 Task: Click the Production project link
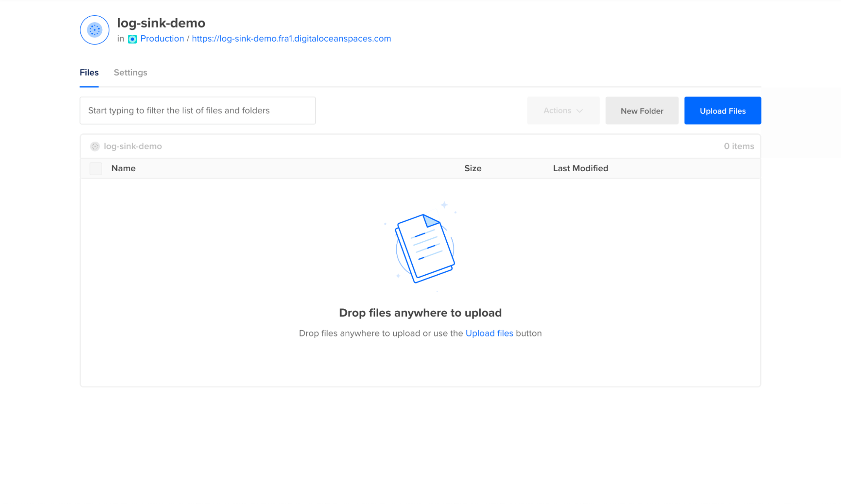[x=162, y=38]
